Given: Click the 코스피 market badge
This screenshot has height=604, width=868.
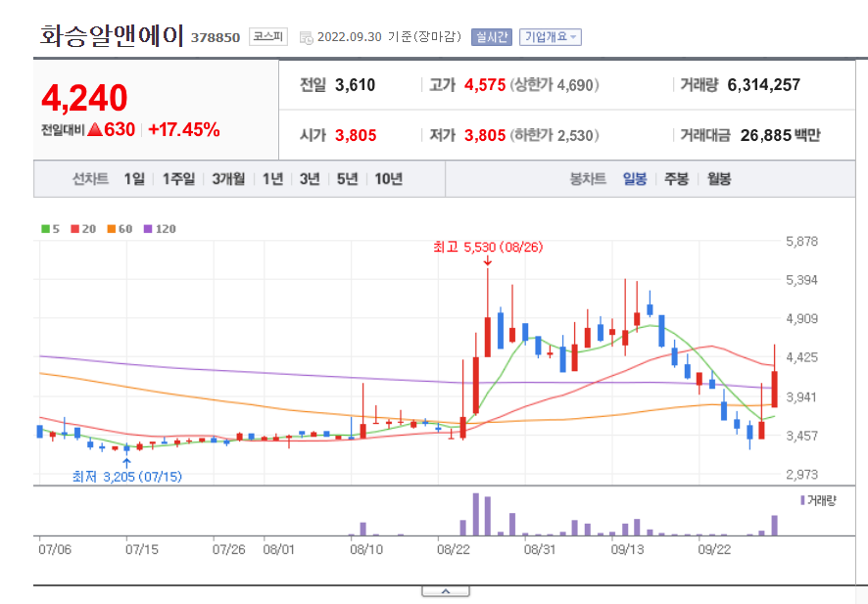Looking at the screenshot, I should (267, 36).
